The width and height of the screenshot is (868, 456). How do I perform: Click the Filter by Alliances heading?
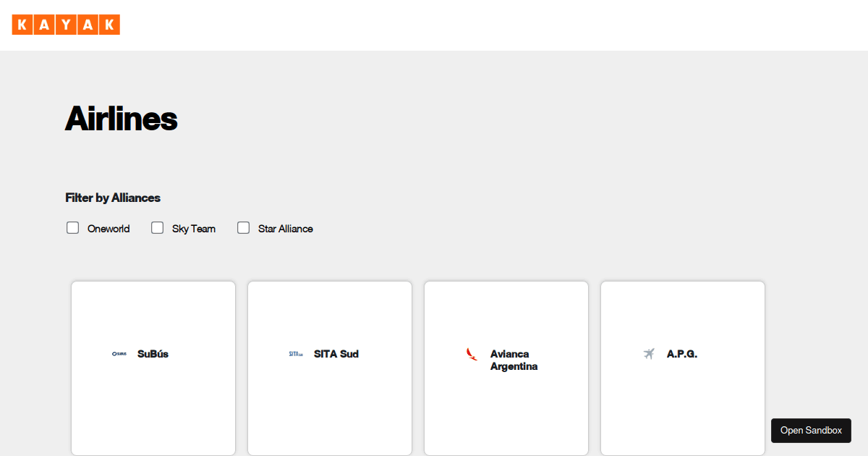coord(113,198)
